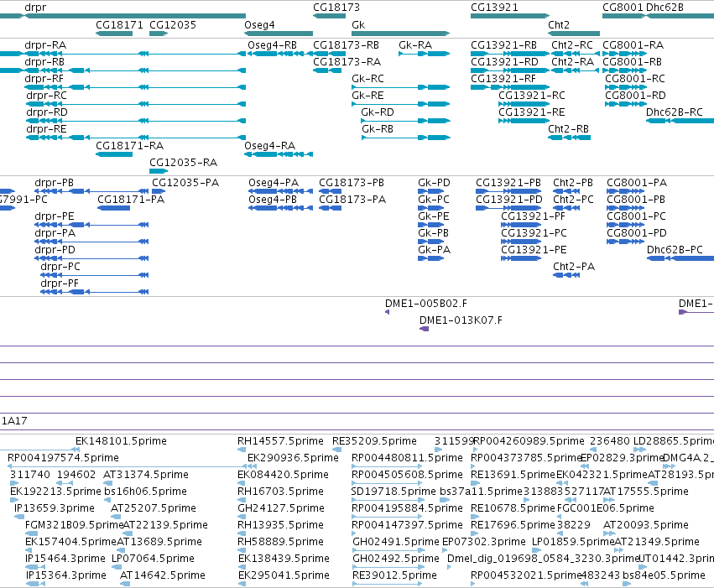This screenshot has width=714, height=588.
Task: Open the CG18173 gene feature
Action: [329, 16]
